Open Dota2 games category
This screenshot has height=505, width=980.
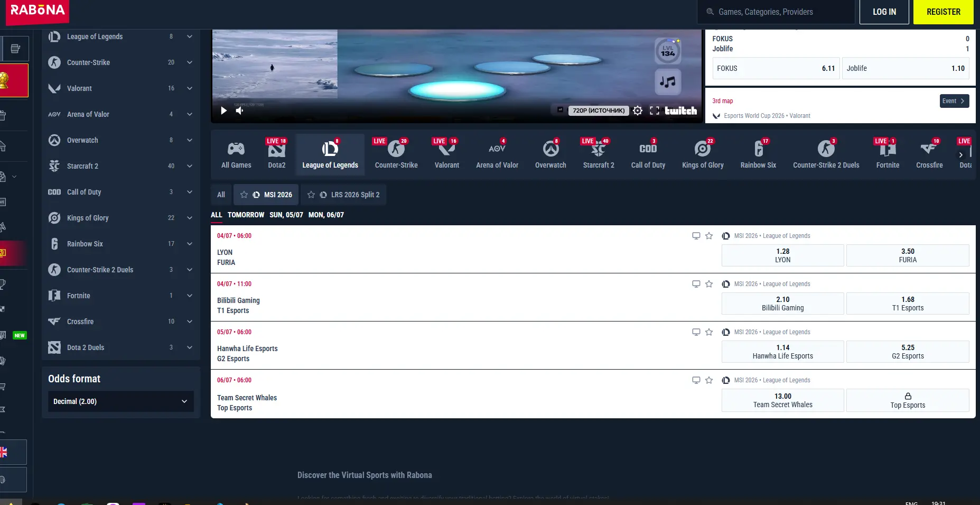pos(277,154)
